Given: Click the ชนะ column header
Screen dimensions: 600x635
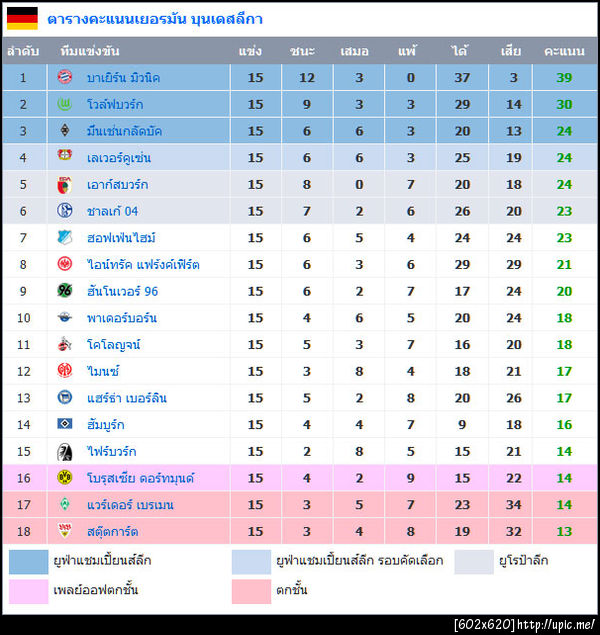Looking at the screenshot, I should coord(302,50).
